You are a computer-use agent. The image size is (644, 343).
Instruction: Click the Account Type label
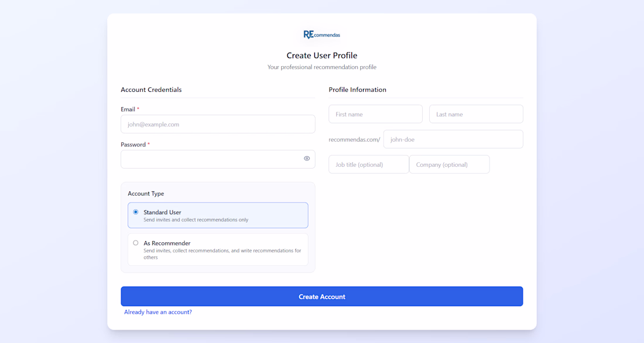click(146, 194)
